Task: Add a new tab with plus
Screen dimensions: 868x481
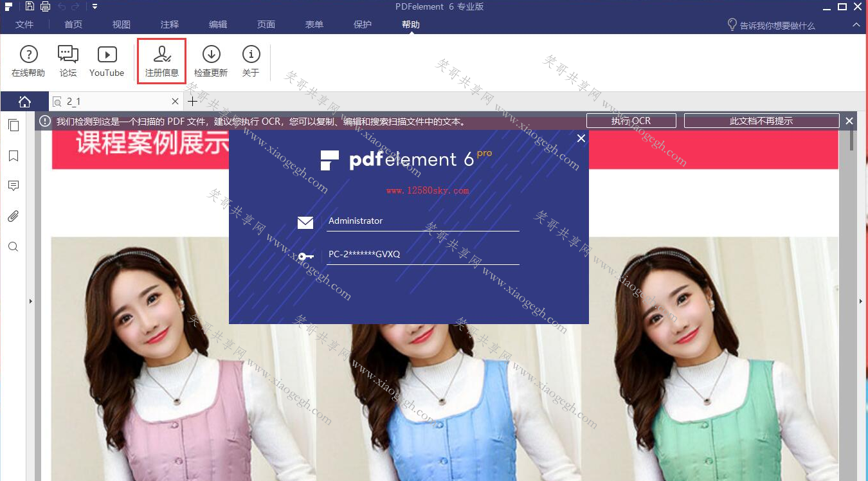Action: pos(192,102)
